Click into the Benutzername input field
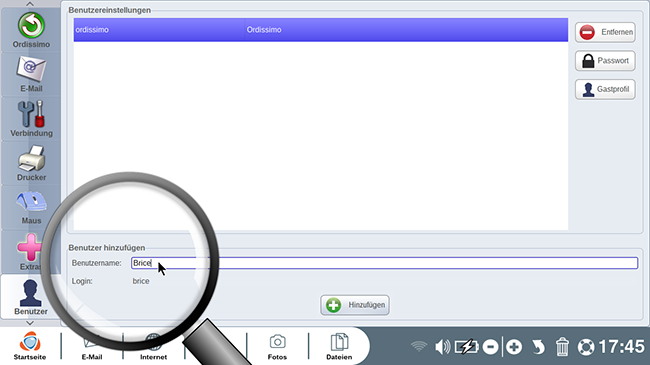650x365 pixels. 384,263
